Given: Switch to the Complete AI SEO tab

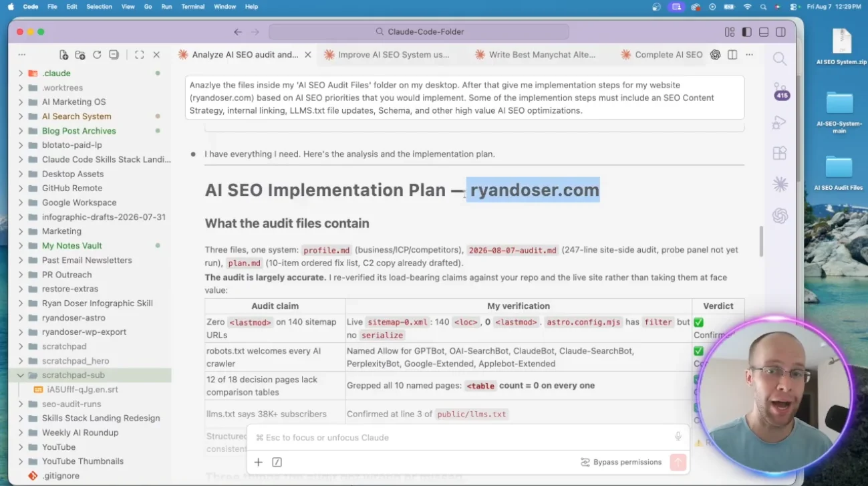Looking at the screenshot, I should click(x=662, y=55).
